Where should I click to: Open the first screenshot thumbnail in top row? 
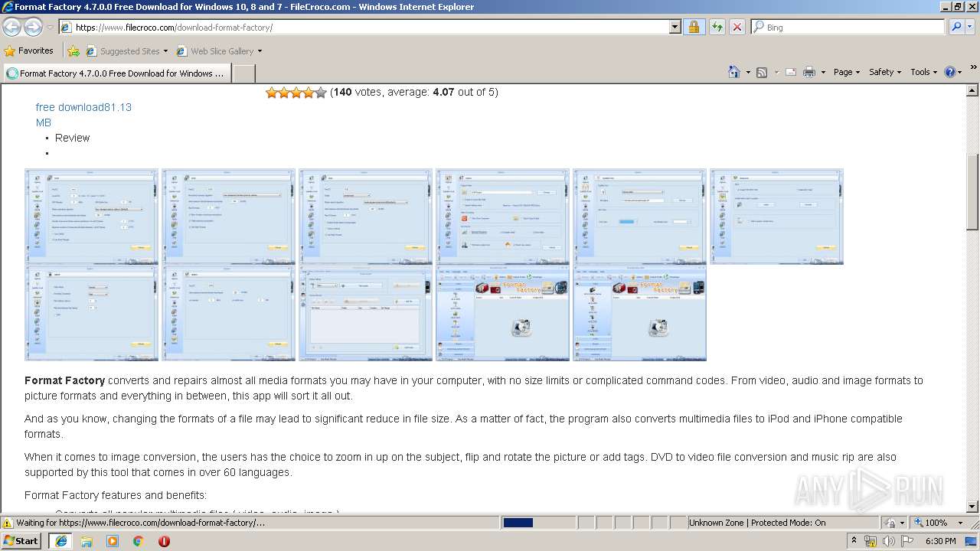pos(91,217)
